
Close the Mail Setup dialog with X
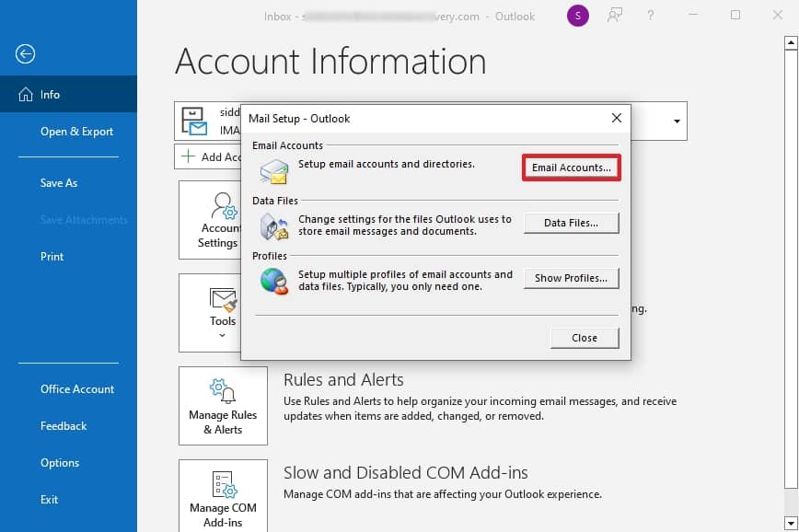[617, 118]
